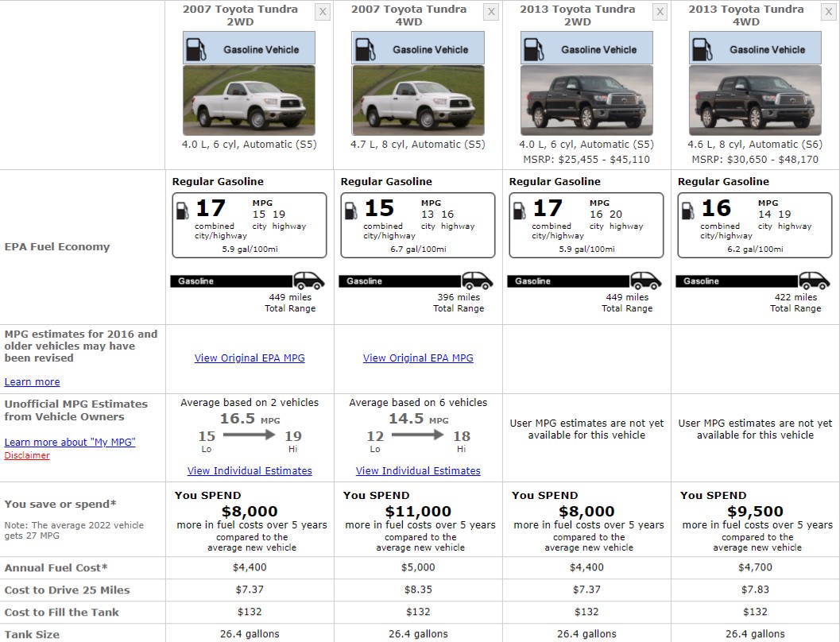Remove the 2013 Toyota Tundra 4WD column
Viewport: 840px width, 642px height.
pos(828,12)
